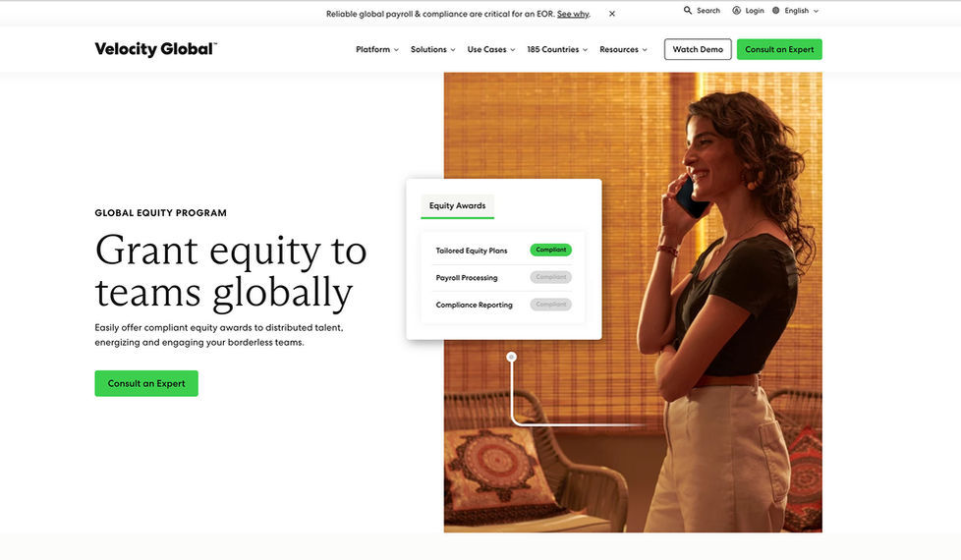Open the English language dropdown
Screen dimensions: 961x560
click(x=802, y=11)
